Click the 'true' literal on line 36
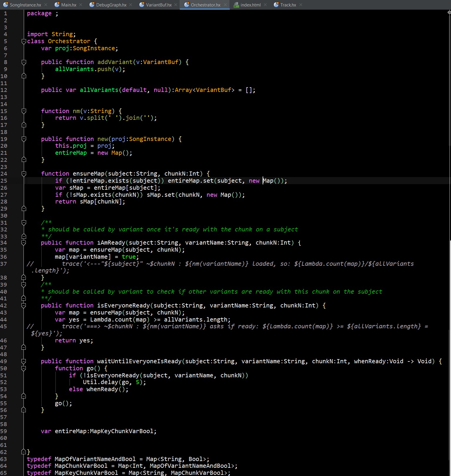Screen dimensions: 451x476 pos(129,257)
